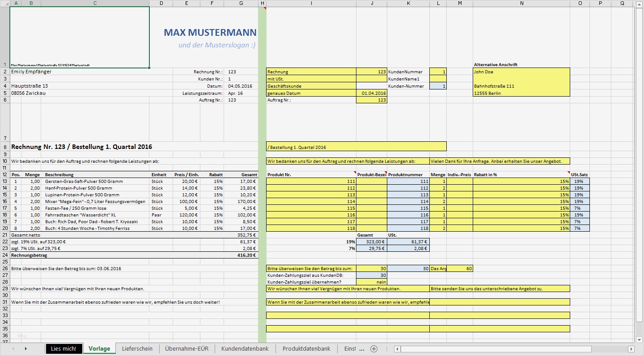The image size is (644, 356).
Task: Select the row 24 header
Action: coord(4,255)
